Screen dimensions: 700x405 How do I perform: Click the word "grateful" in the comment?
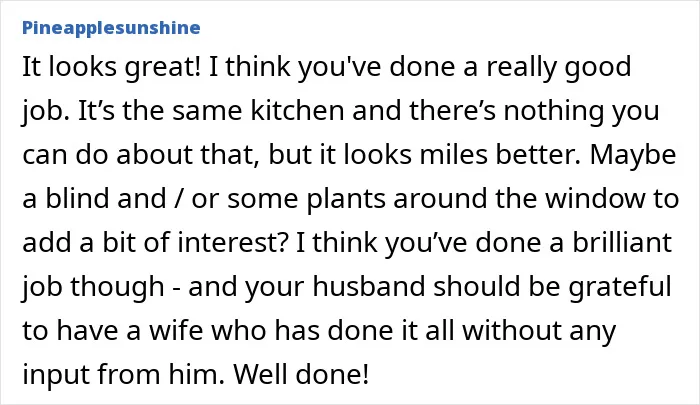tap(620, 287)
